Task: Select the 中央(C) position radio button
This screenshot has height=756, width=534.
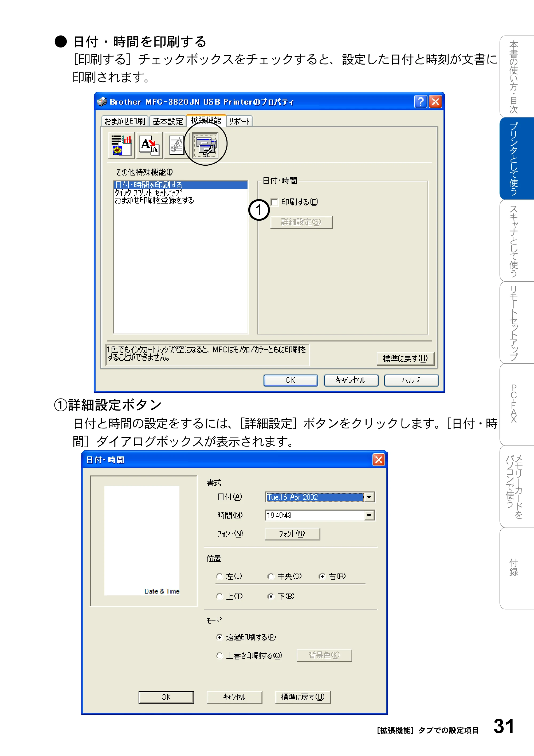Action: pos(271,576)
